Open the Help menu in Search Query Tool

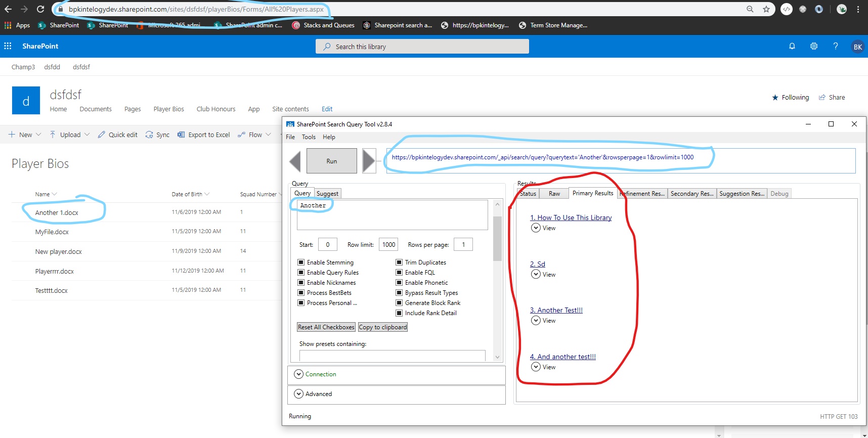coord(329,137)
